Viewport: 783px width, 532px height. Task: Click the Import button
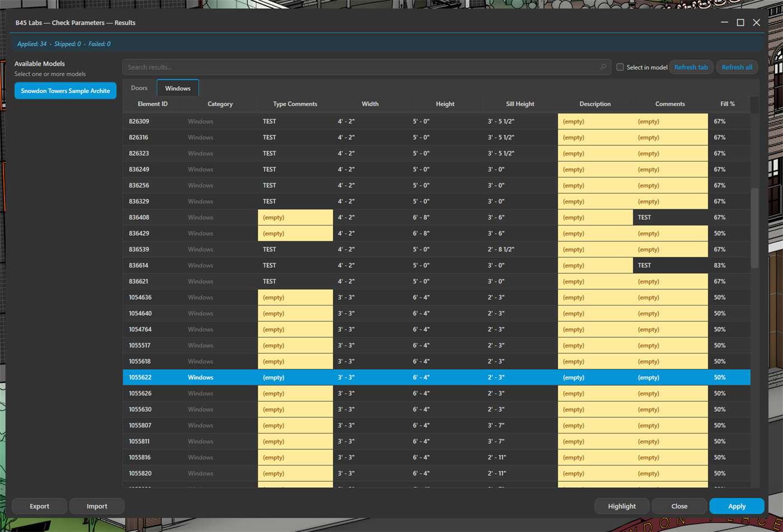coord(97,506)
